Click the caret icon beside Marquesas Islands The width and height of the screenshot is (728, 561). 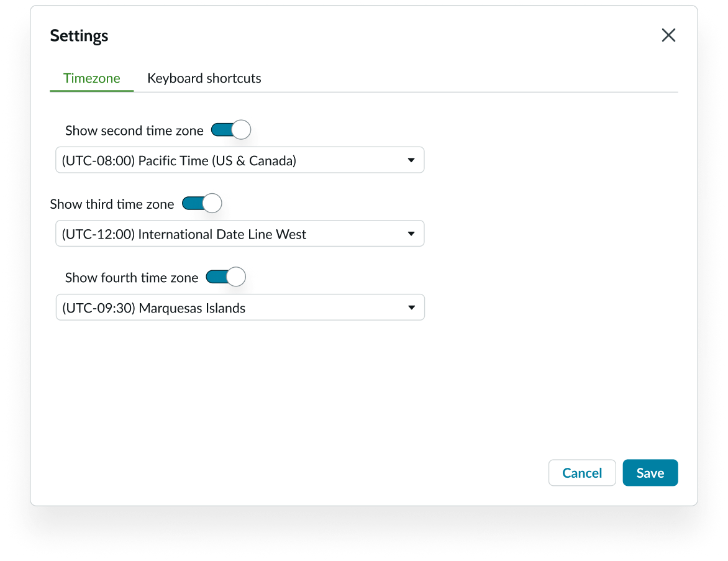(411, 307)
